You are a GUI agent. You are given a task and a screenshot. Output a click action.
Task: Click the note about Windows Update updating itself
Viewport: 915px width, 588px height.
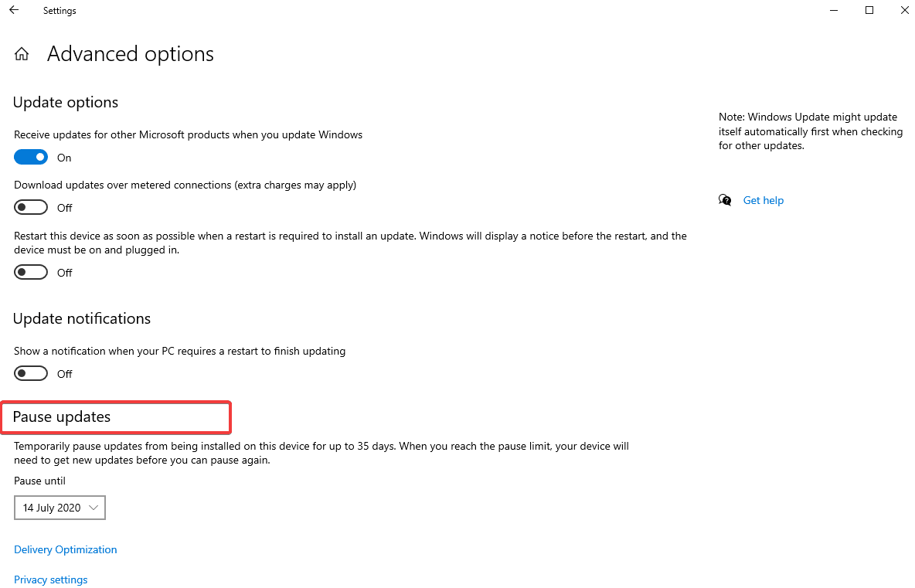pyautogui.click(x=810, y=131)
